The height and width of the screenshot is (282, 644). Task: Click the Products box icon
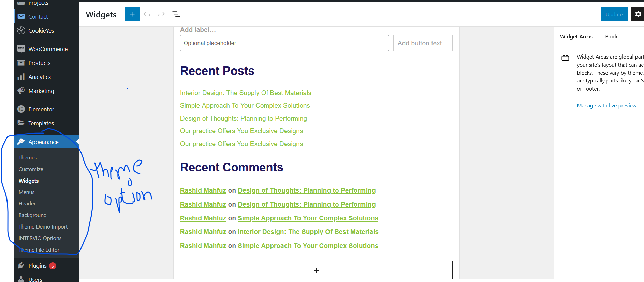pyautogui.click(x=21, y=63)
